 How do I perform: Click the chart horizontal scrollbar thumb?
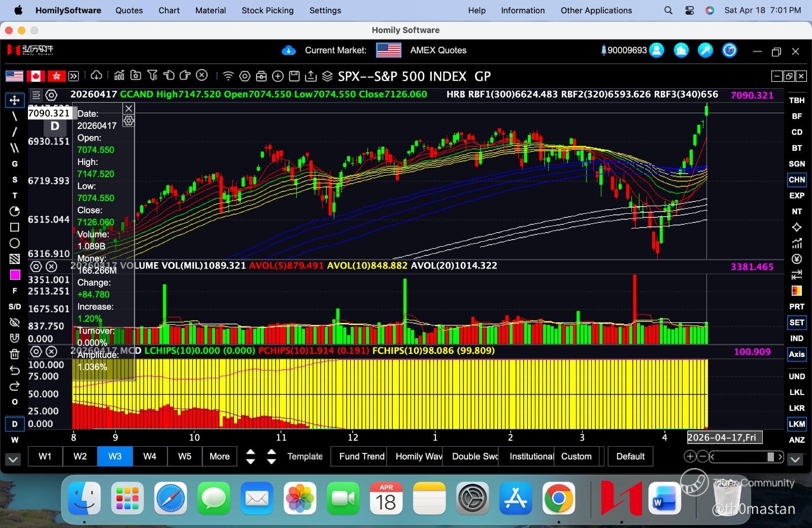(x=770, y=457)
